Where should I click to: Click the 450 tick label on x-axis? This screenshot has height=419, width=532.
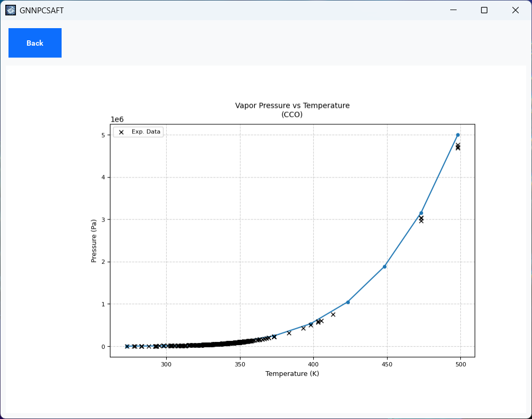[387, 364]
